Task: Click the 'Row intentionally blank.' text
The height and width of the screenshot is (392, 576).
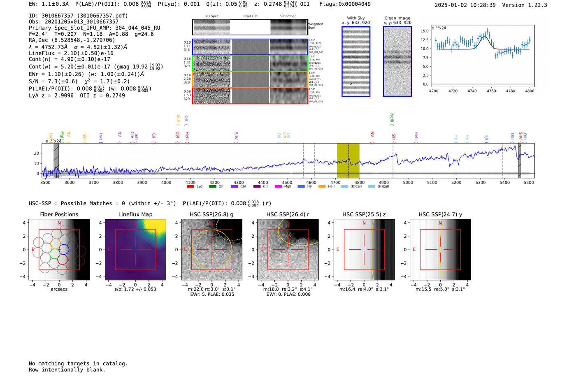Action: 67,370
